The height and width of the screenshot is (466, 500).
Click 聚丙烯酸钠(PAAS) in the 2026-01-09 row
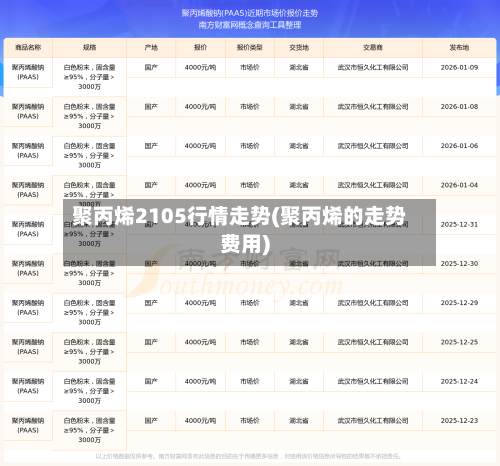[x=28, y=72]
